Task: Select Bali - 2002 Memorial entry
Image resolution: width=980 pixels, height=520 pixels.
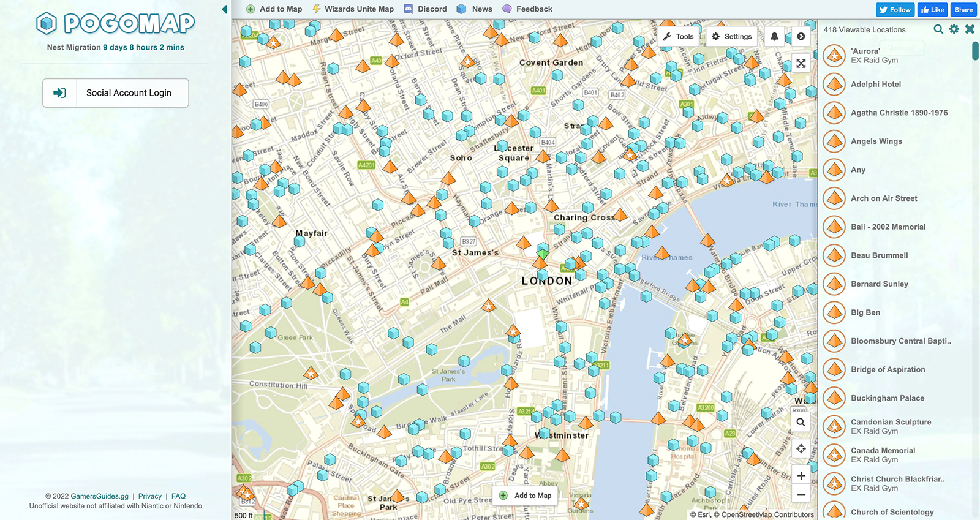Action: coord(895,227)
